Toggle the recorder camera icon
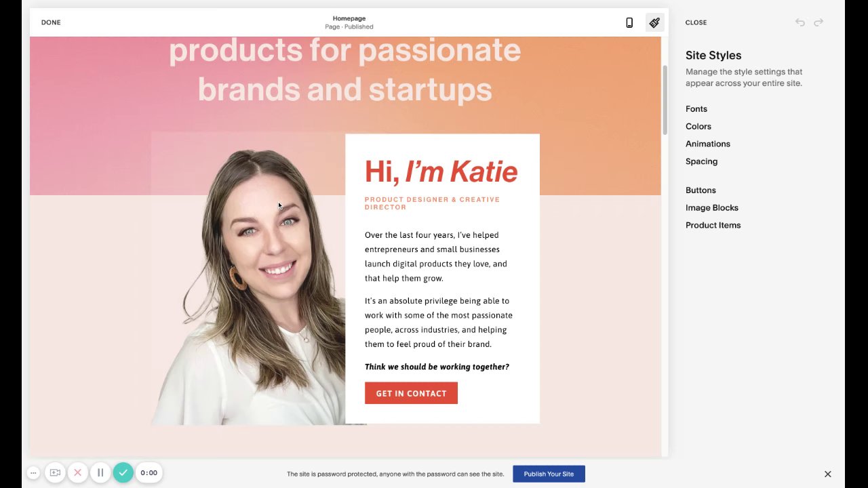The width and height of the screenshot is (868, 488). [x=55, y=472]
